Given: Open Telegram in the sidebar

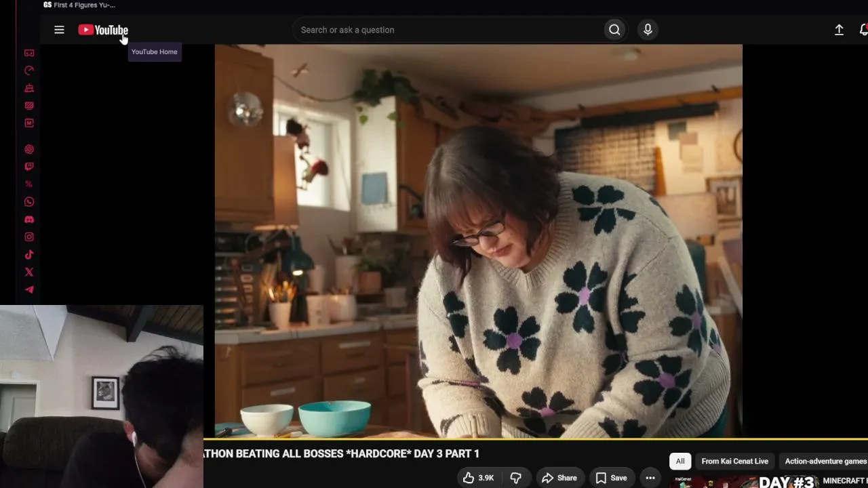Looking at the screenshot, I should (x=29, y=290).
